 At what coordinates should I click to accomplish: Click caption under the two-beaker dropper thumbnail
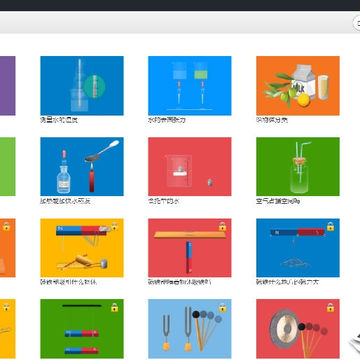tap(166, 120)
